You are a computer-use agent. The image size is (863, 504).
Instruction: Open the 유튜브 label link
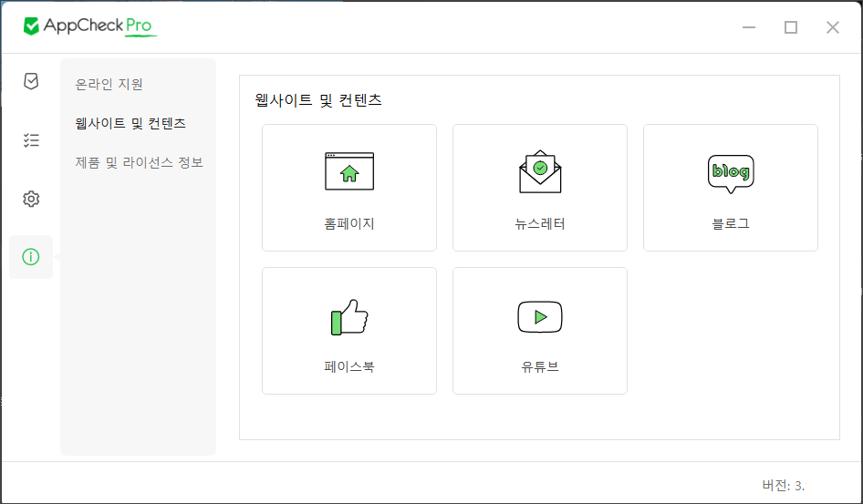(540, 366)
